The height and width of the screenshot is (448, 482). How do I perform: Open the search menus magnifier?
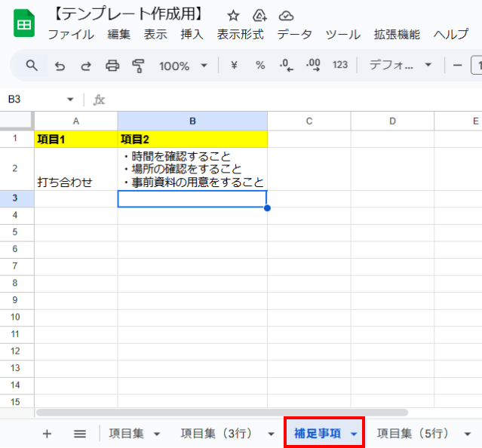point(32,66)
